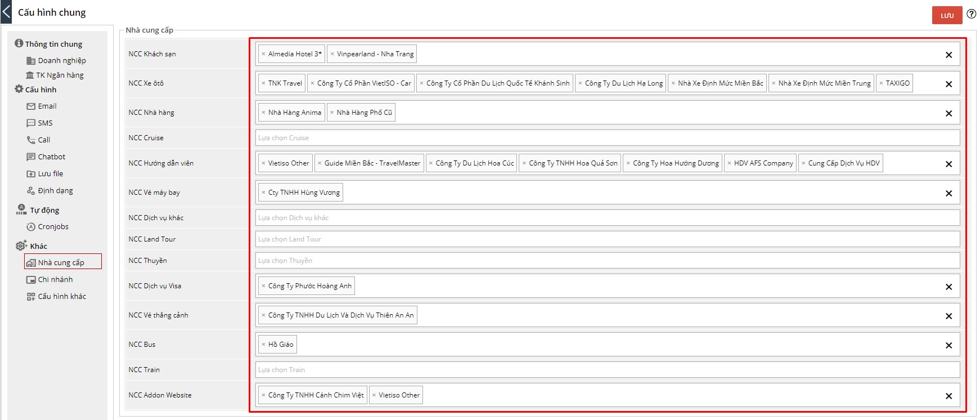Remove Cty TNHH Hùng Vương tag
This screenshot has height=420, width=980.
point(263,193)
